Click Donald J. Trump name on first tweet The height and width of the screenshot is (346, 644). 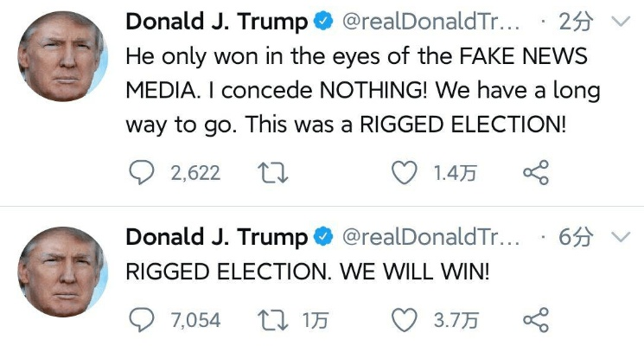click(216, 22)
